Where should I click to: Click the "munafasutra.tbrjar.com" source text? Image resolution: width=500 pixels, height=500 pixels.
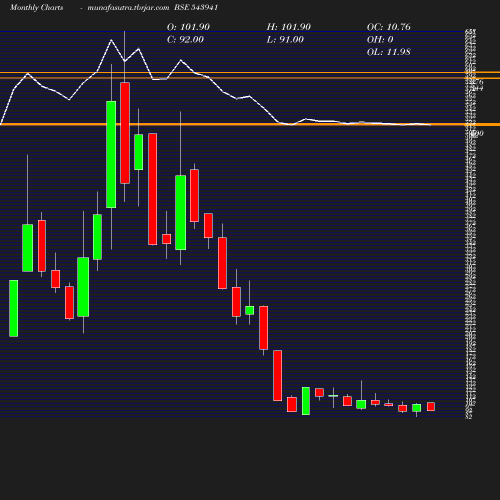128,8
